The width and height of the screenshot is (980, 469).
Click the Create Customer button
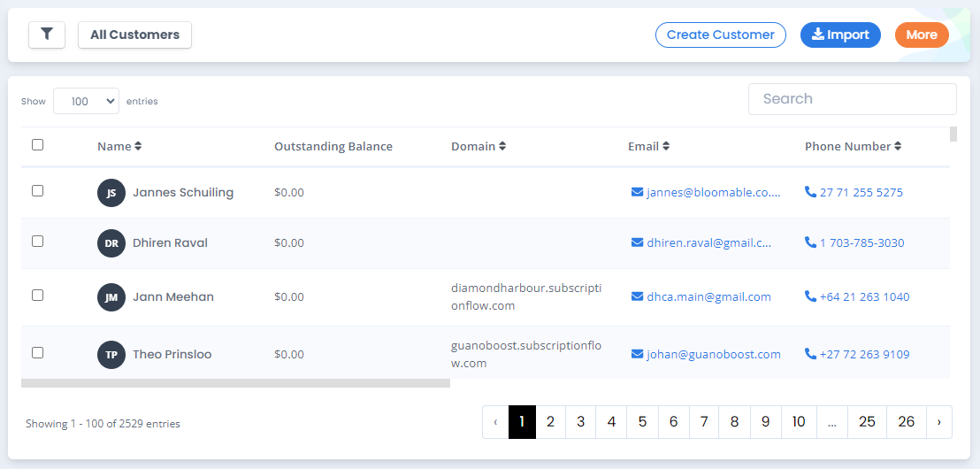point(721,35)
